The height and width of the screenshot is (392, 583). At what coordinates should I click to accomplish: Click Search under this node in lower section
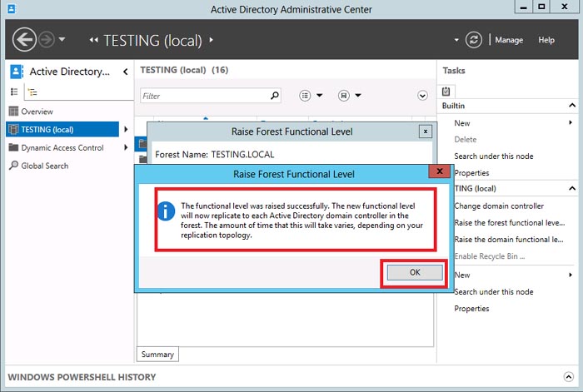pyautogui.click(x=493, y=291)
